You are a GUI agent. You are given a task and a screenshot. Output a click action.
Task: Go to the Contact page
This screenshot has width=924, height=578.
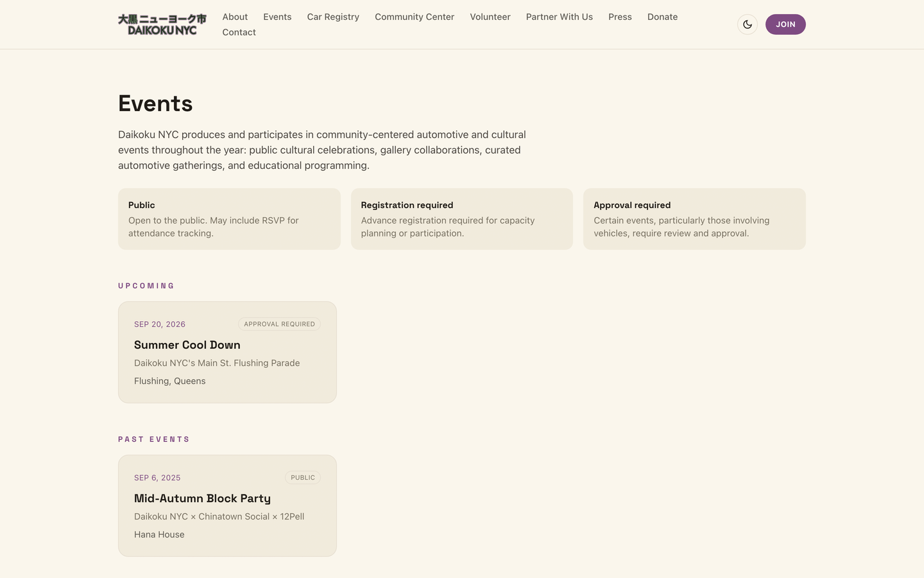point(239,32)
